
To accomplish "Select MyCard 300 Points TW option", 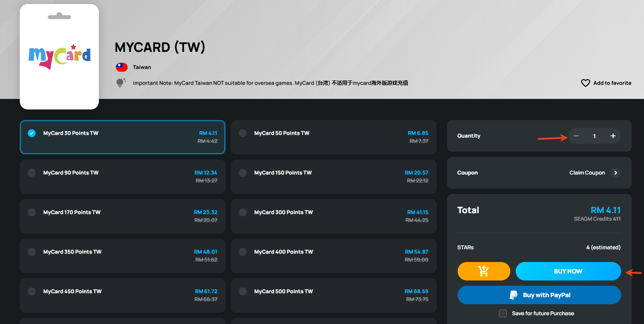I will tap(334, 216).
